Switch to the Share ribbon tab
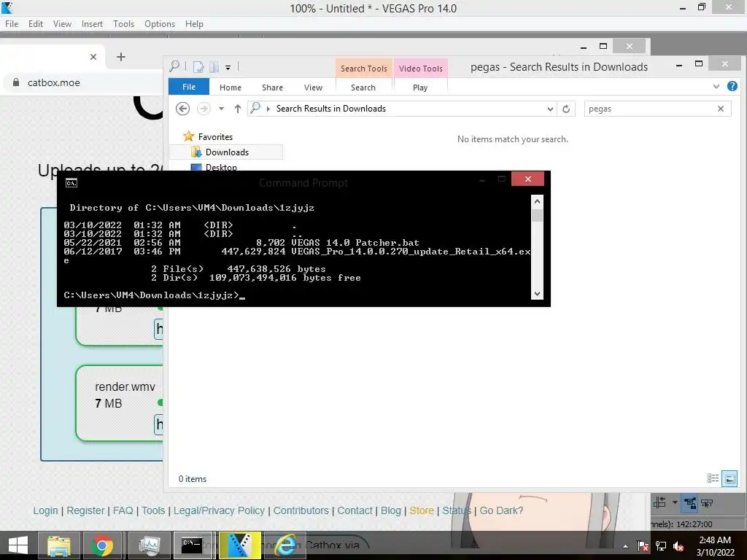 coord(273,87)
